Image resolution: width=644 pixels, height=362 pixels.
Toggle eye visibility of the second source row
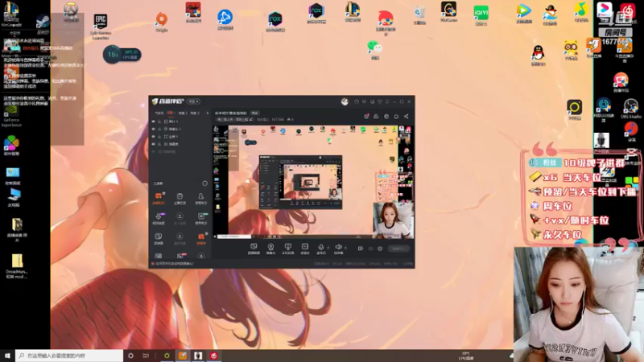click(x=154, y=129)
